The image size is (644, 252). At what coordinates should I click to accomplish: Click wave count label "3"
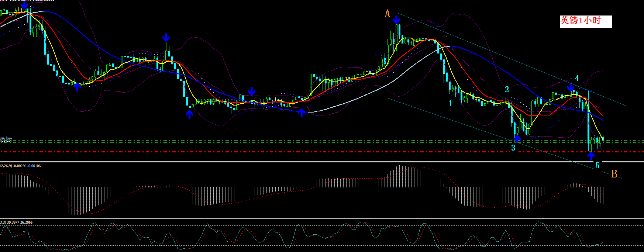tap(513, 148)
